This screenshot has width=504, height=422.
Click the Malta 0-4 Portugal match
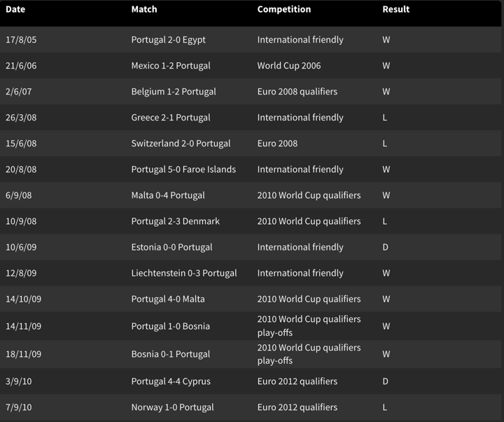click(168, 195)
